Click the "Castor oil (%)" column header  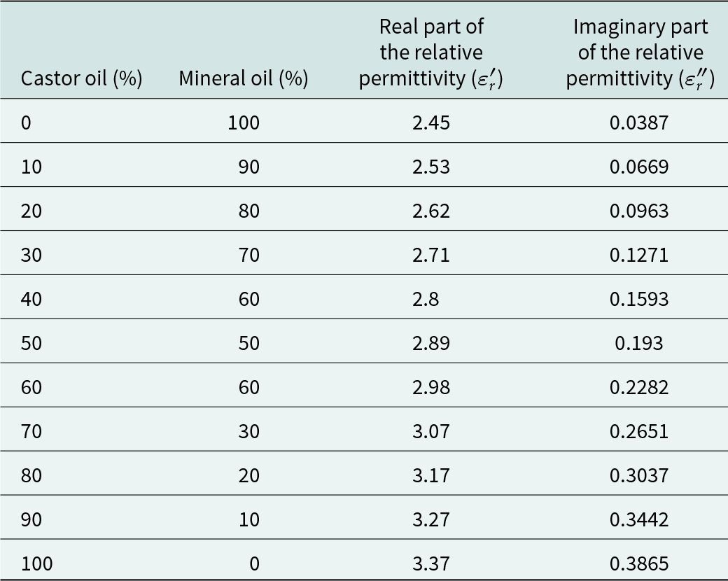[81, 79]
